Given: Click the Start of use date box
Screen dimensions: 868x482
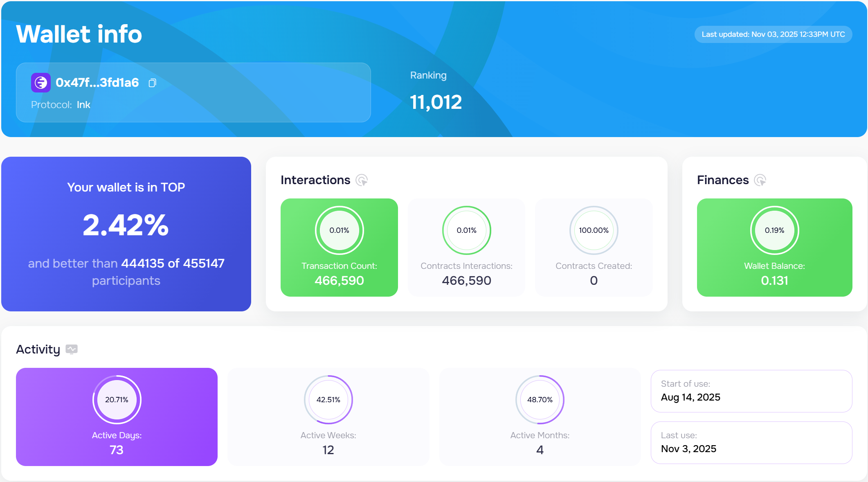Looking at the screenshot, I should point(751,391).
